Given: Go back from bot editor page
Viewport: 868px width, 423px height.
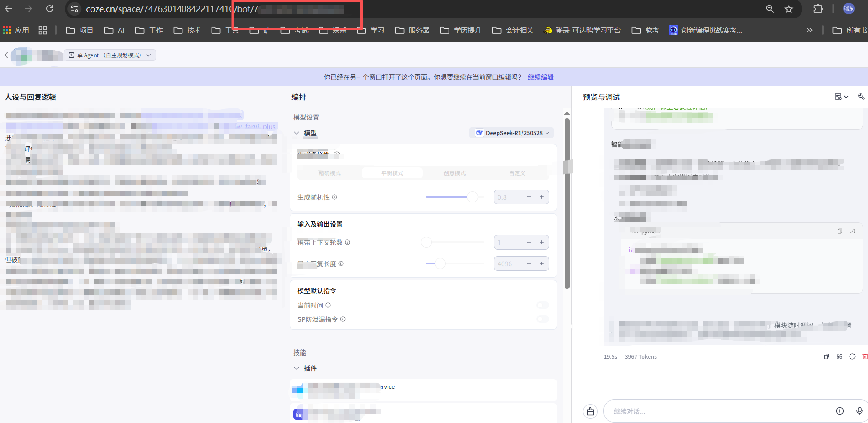Looking at the screenshot, I should click(x=6, y=55).
